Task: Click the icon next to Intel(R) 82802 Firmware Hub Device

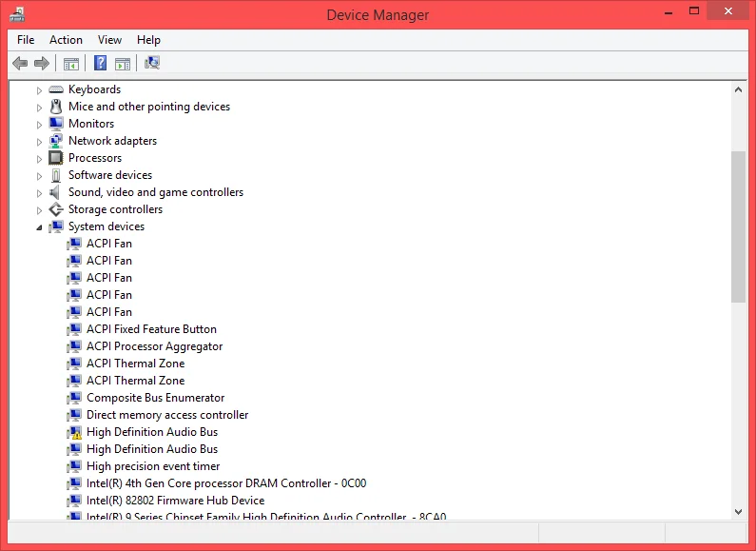Action: click(74, 501)
